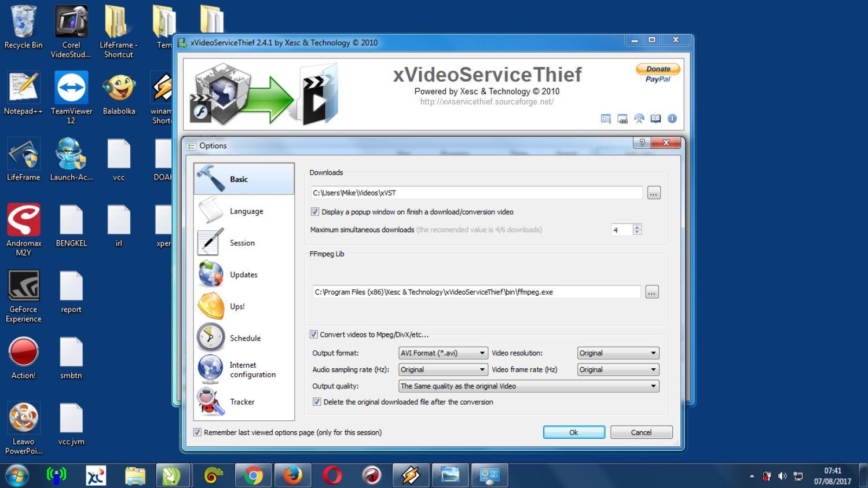Open the Audio sampling rate dropdown
This screenshot has height=488, width=868.
[443, 369]
